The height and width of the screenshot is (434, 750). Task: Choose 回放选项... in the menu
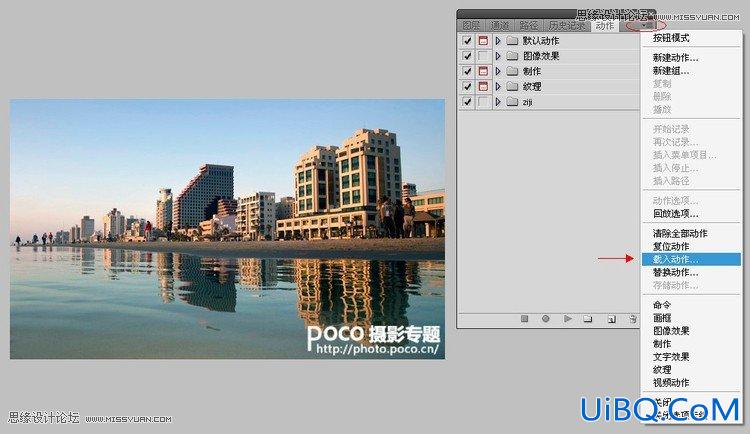coord(676,213)
